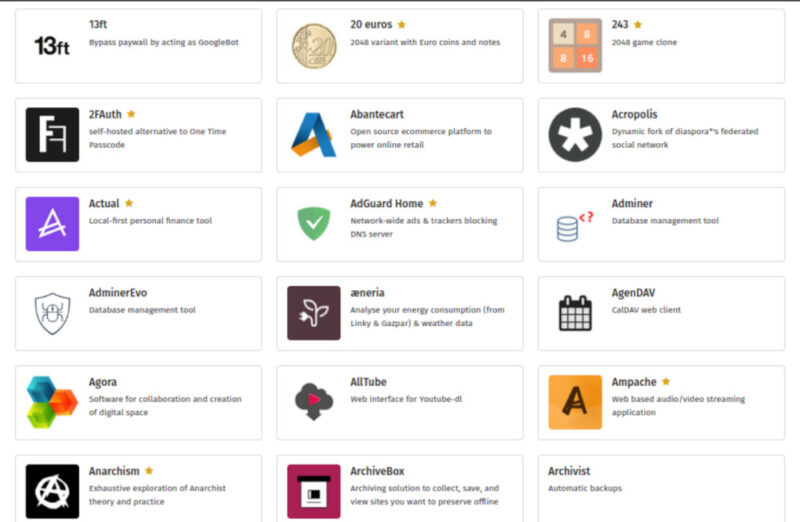Click the AgenDAV calendar icon
This screenshot has height=522, width=800.
(x=575, y=313)
